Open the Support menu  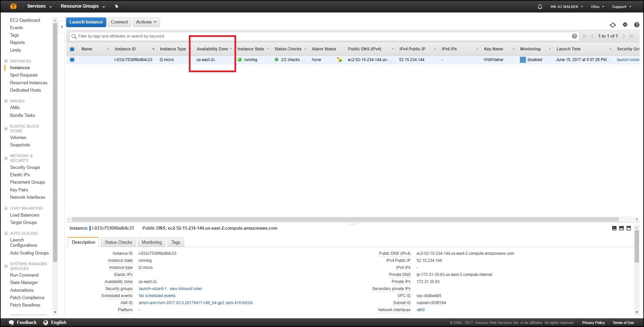click(622, 7)
